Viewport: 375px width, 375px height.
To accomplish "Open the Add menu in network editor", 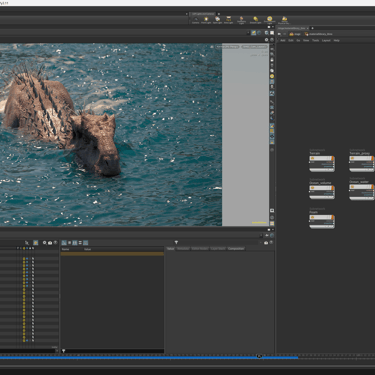I will click(x=283, y=40).
